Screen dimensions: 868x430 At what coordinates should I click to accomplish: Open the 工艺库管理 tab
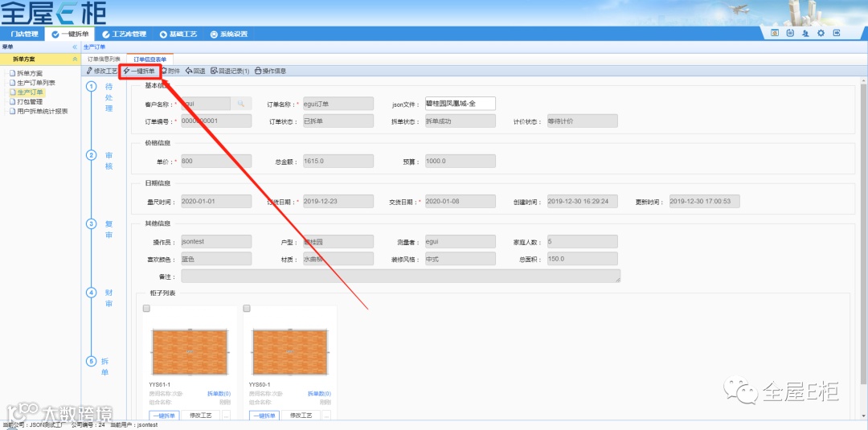(124, 35)
